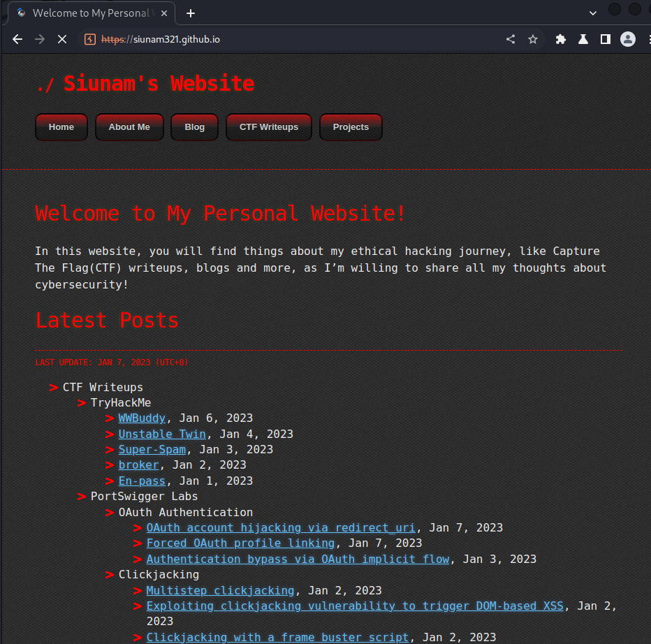Click the 'LAST UPDATE: JAN 7, 2023' text
Screen dimensions: 651x644
[x=112, y=363]
